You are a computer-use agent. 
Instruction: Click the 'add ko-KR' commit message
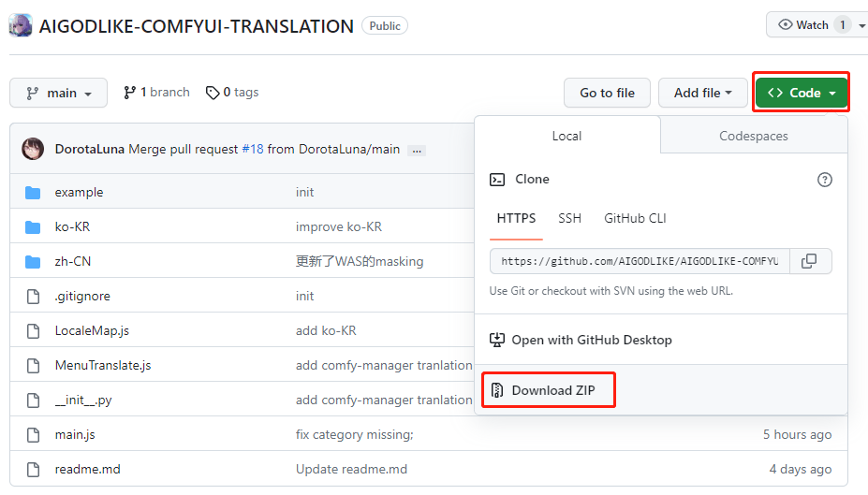[x=326, y=330]
